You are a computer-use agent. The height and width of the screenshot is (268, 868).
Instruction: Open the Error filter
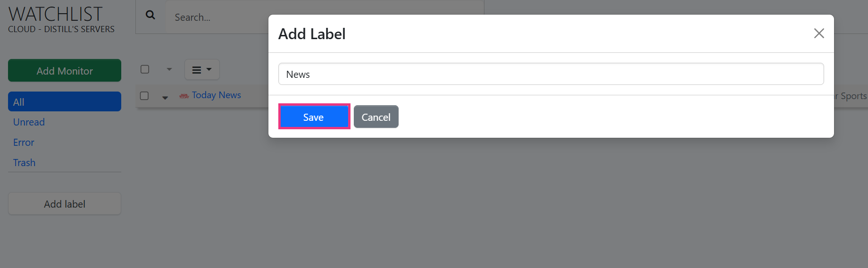24,142
